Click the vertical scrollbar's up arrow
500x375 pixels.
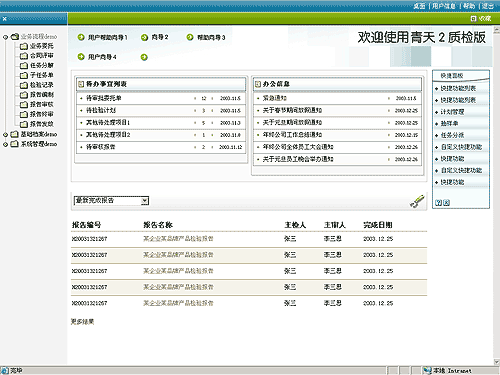point(497,29)
